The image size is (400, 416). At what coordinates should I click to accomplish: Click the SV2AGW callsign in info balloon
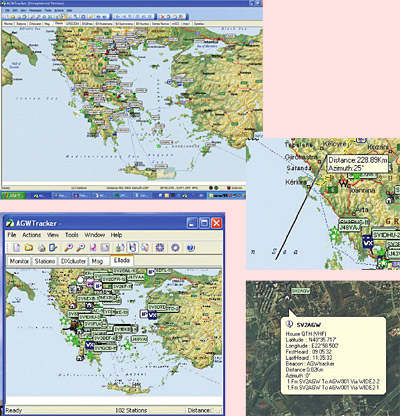click(x=308, y=325)
